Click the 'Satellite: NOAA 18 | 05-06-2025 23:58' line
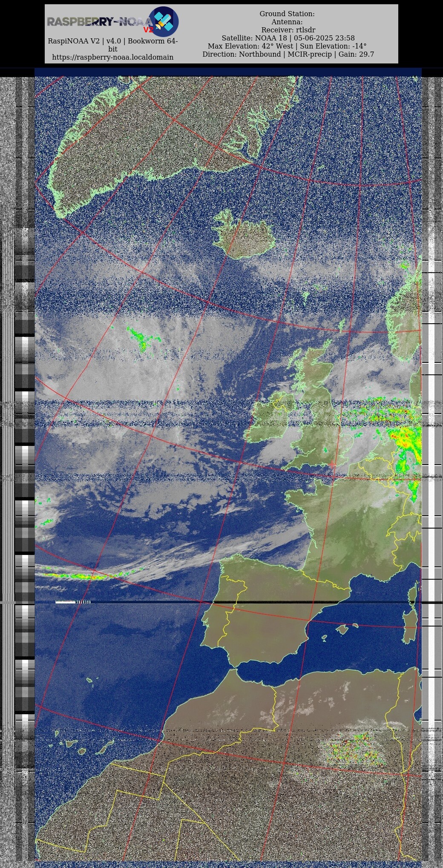This screenshot has width=443, height=868. (288, 38)
